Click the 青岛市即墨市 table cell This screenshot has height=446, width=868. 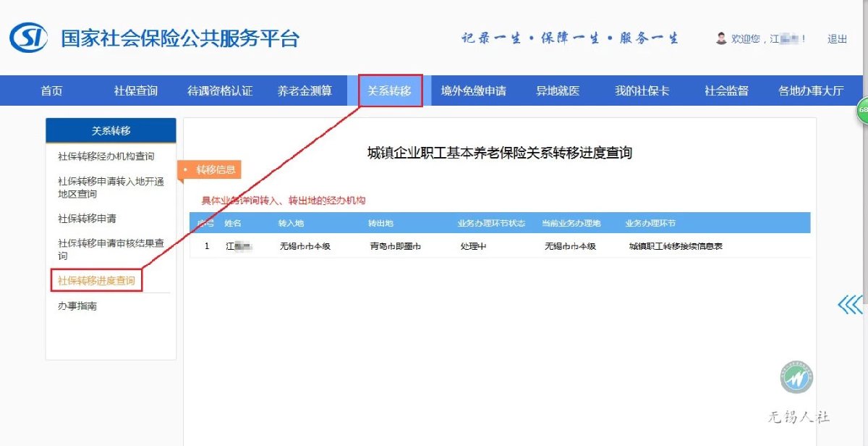pos(395,246)
